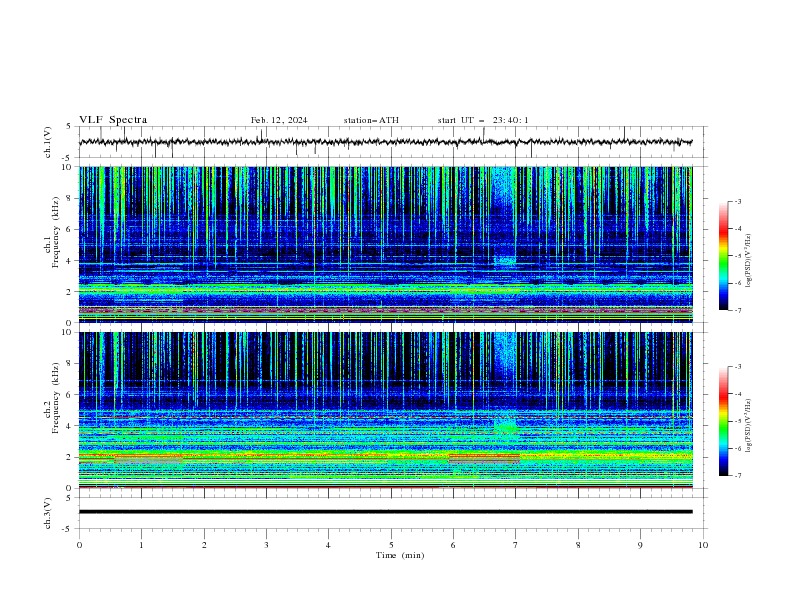Viewport: 792px width, 612px height.
Task: Click the ch.2 spectrogram color bar
Action: 723,421
